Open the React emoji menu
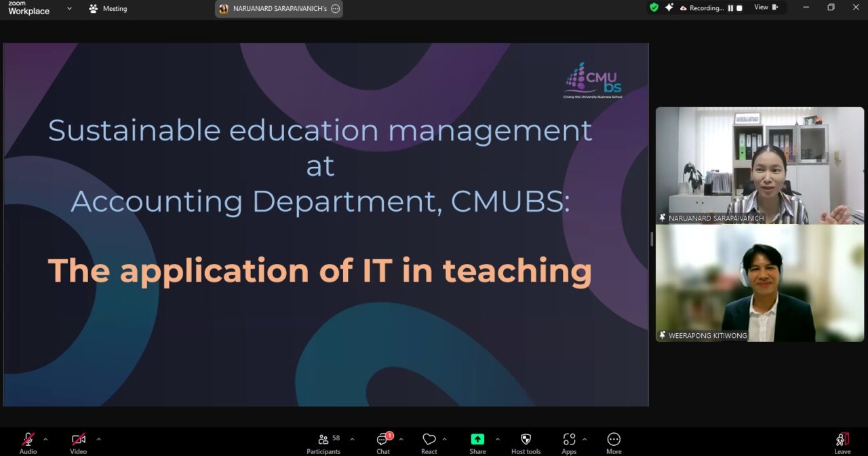The image size is (868, 456). tap(429, 440)
